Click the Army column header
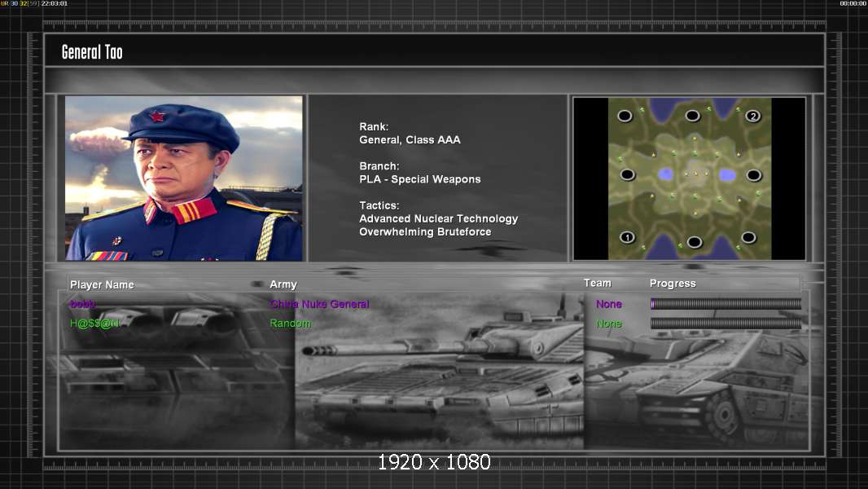This screenshot has width=868, height=489. 283,284
